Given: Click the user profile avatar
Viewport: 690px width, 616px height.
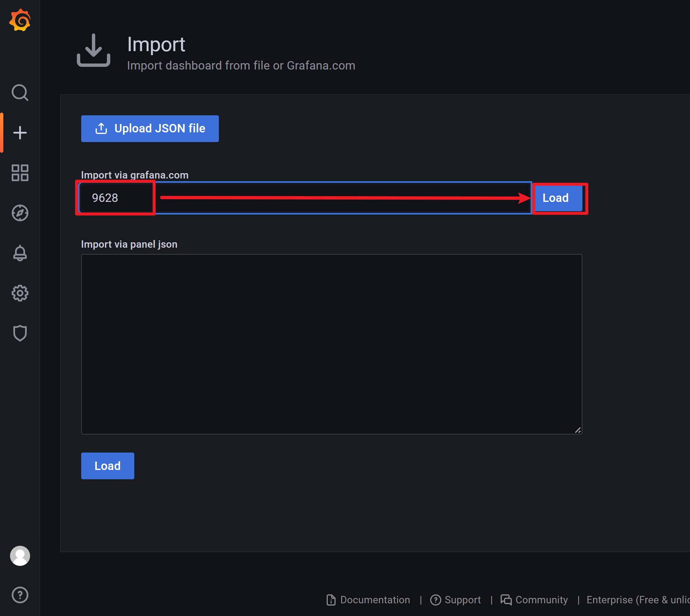Looking at the screenshot, I should [x=20, y=556].
